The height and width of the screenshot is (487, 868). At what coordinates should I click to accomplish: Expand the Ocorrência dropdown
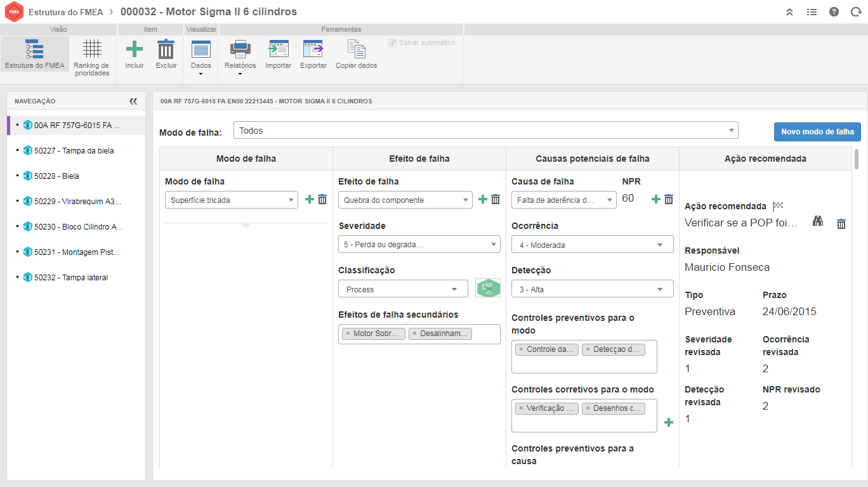click(x=592, y=245)
